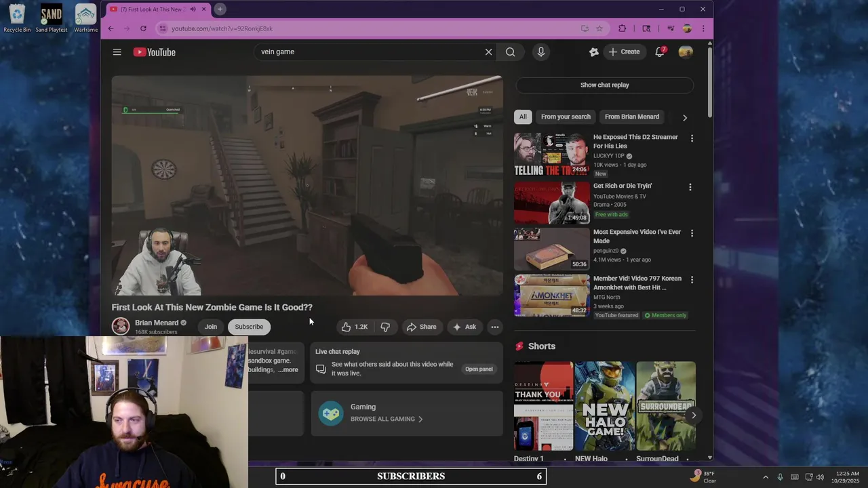868x488 pixels.
Task: Open more actions under the video
Action: [495, 327]
